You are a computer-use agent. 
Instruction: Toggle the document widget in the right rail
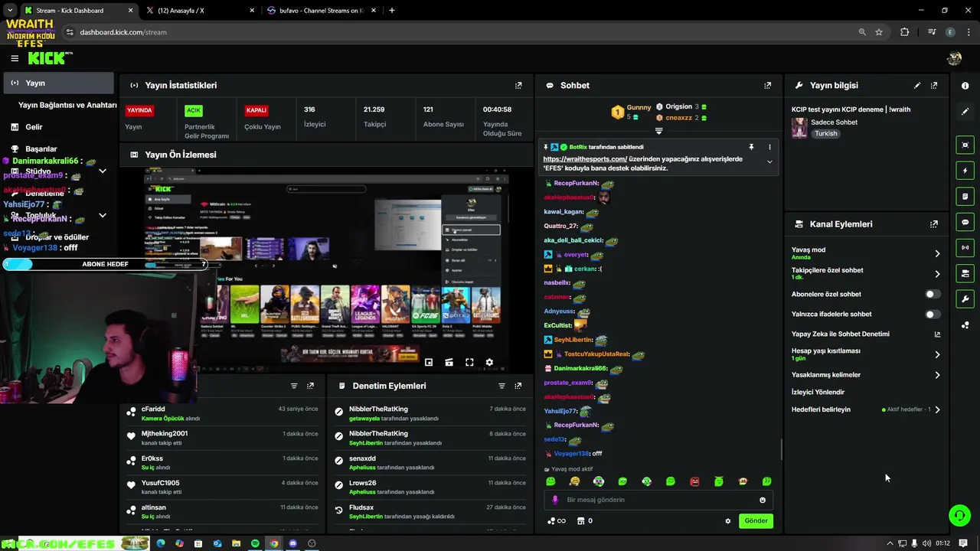[965, 197]
